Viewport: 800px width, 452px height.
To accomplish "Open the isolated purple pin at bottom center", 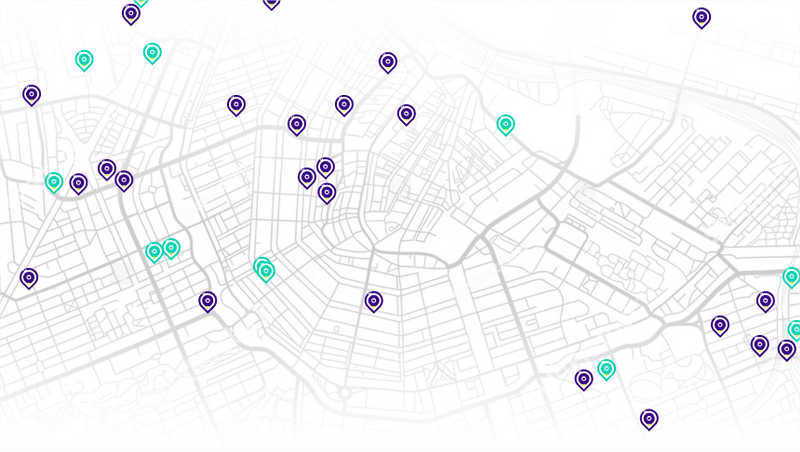I will coord(374,302).
